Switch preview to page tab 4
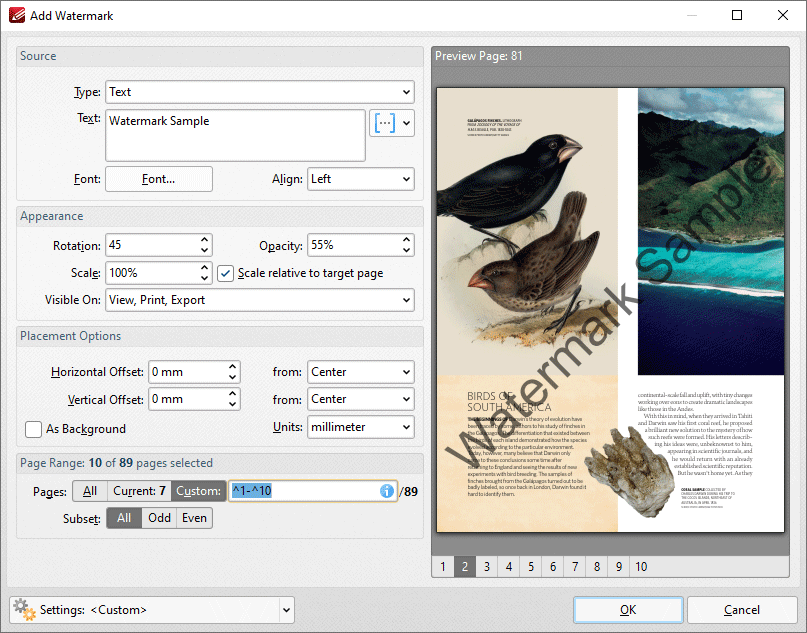The width and height of the screenshot is (807, 633). 509,567
